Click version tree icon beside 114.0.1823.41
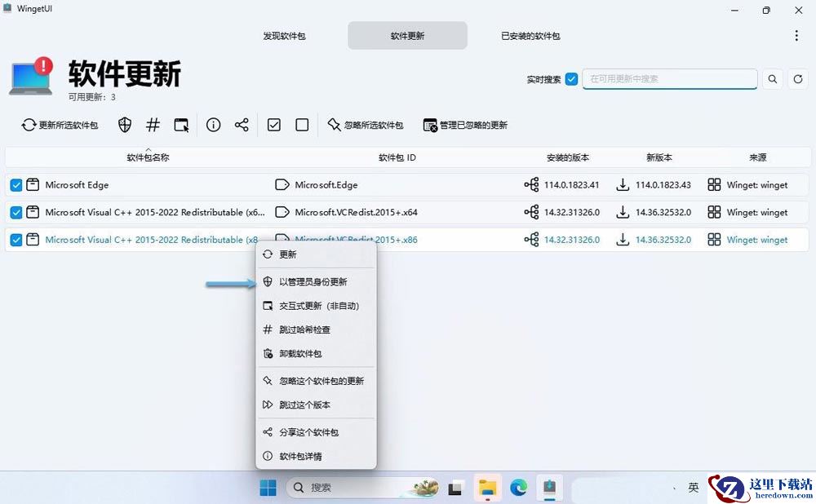816x504 pixels. pos(532,184)
